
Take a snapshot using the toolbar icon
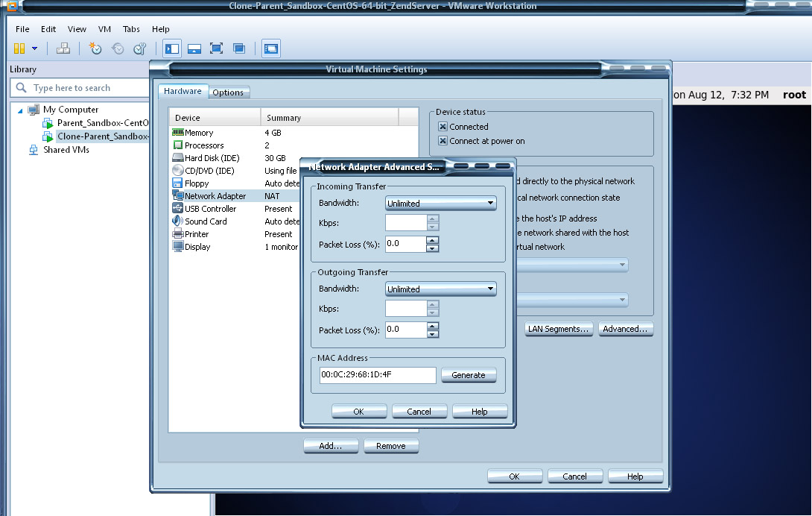[x=95, y=48]
